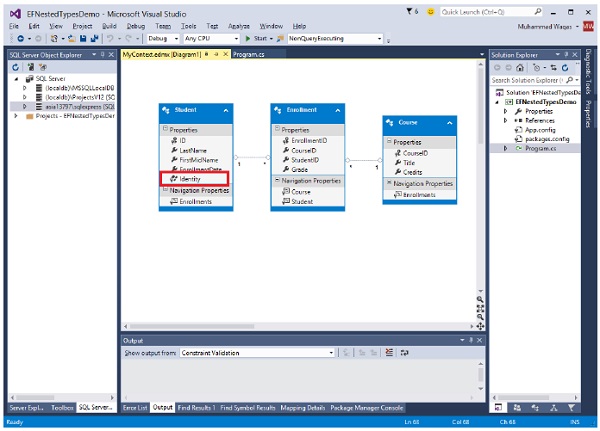
Task: Click the Home icon in Solution Explorer
Action: coord(520,66)
